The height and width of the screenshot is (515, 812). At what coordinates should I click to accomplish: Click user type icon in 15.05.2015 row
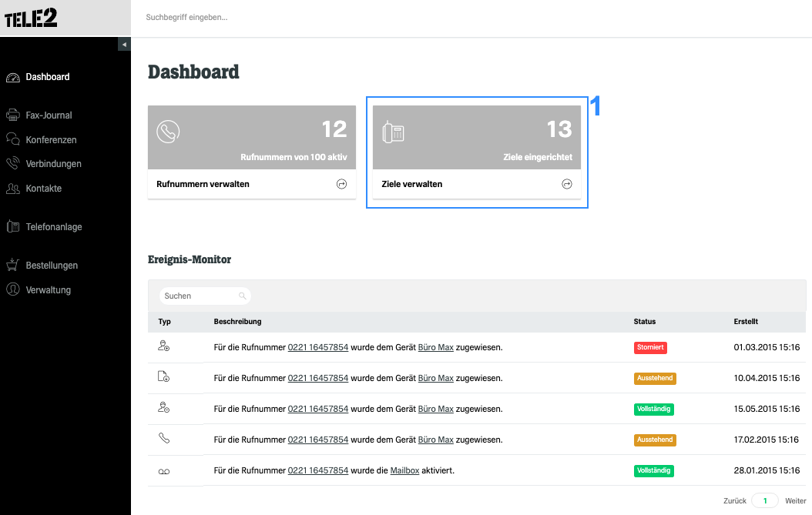(x=163, y=407)
